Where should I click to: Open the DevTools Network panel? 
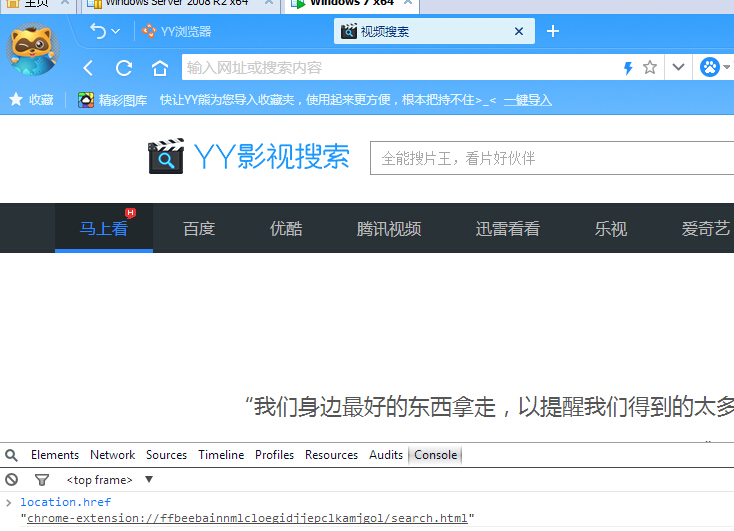112,455
